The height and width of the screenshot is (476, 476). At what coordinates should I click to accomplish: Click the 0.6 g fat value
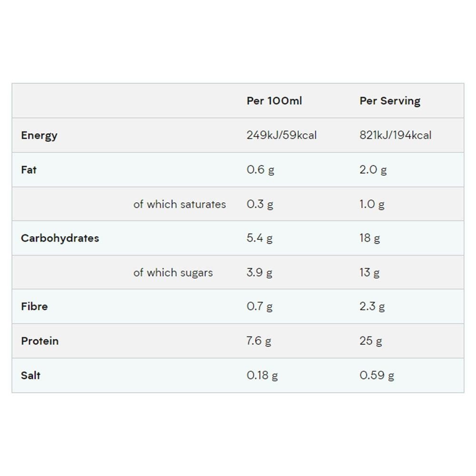pyautogui.click(x=260, y=170)
